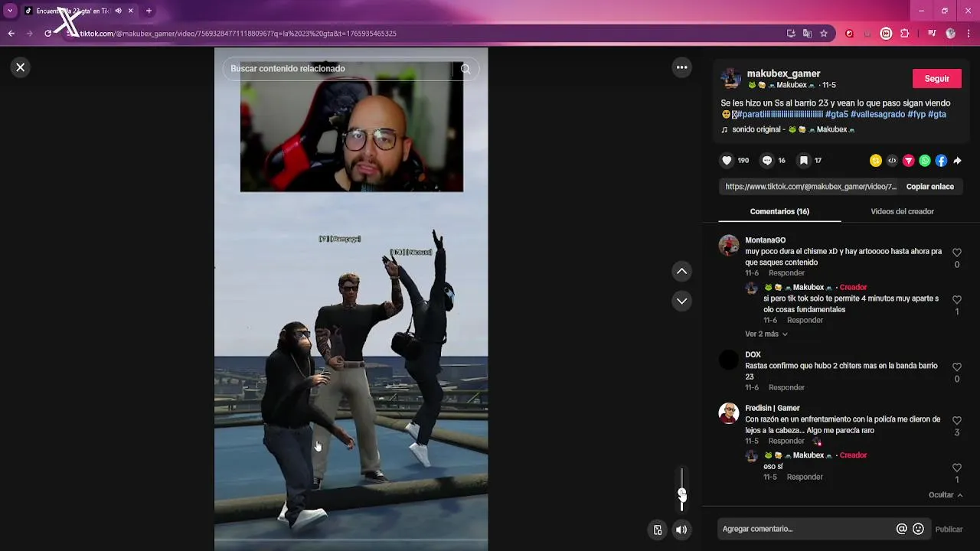
Task: Reload the page
Action: click(47, 34)
